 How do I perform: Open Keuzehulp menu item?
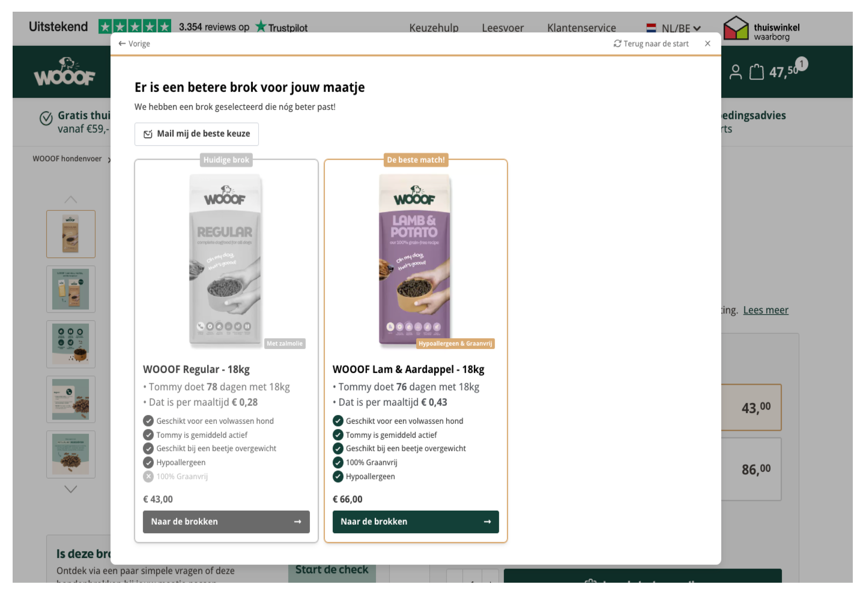(434, 28)
